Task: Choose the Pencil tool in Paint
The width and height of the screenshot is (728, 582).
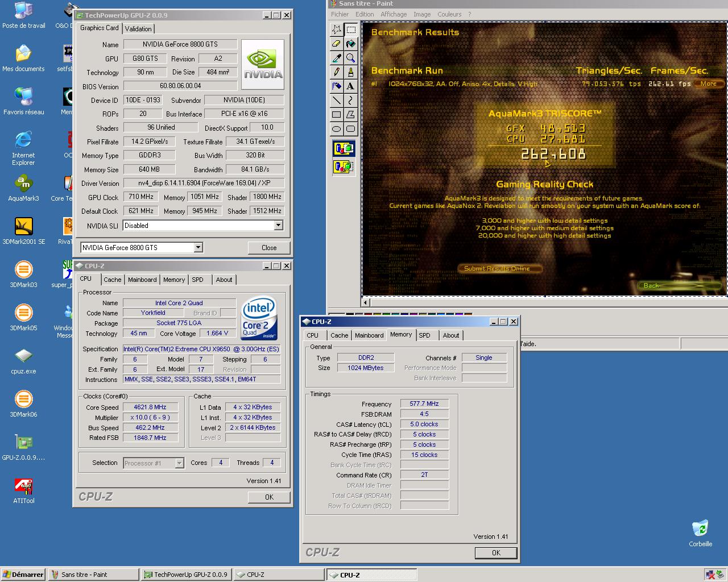Action: (337, 72)
